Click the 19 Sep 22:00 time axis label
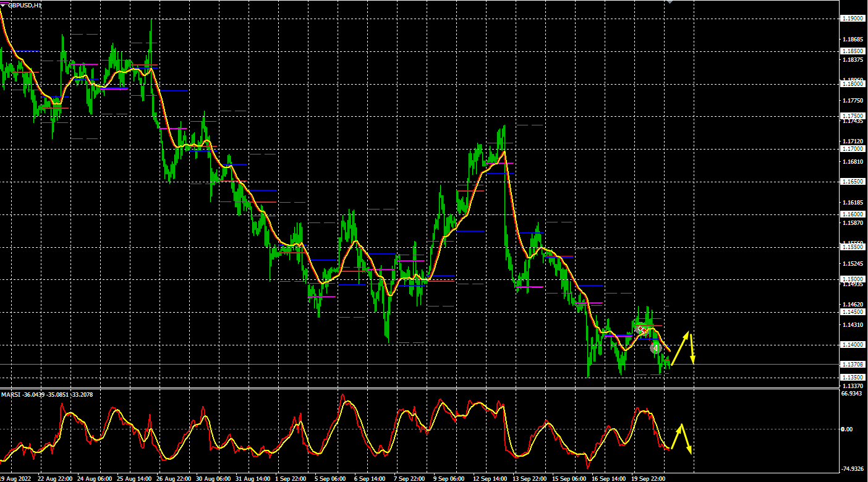Viewport: 868px width, 482px height. click(649, 478)
